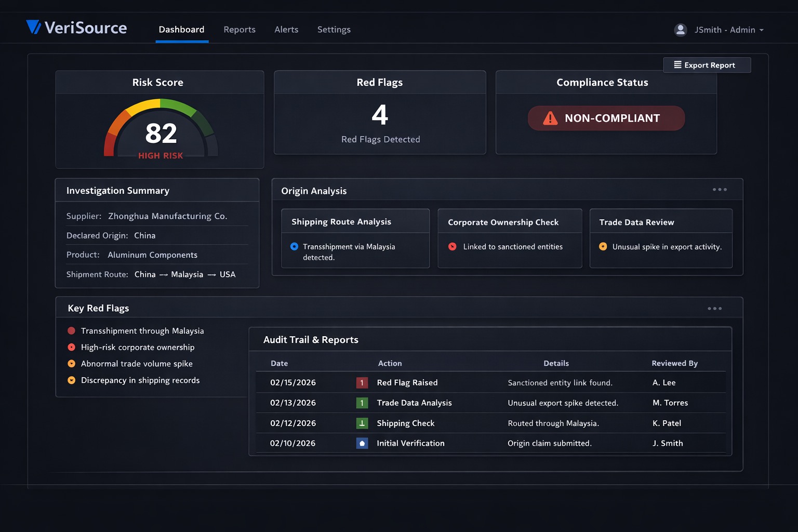The height and width of the screenshot is (532, 798).
Task: Click the Non-Compliant warning triangle icon
Action: point(550,118)
